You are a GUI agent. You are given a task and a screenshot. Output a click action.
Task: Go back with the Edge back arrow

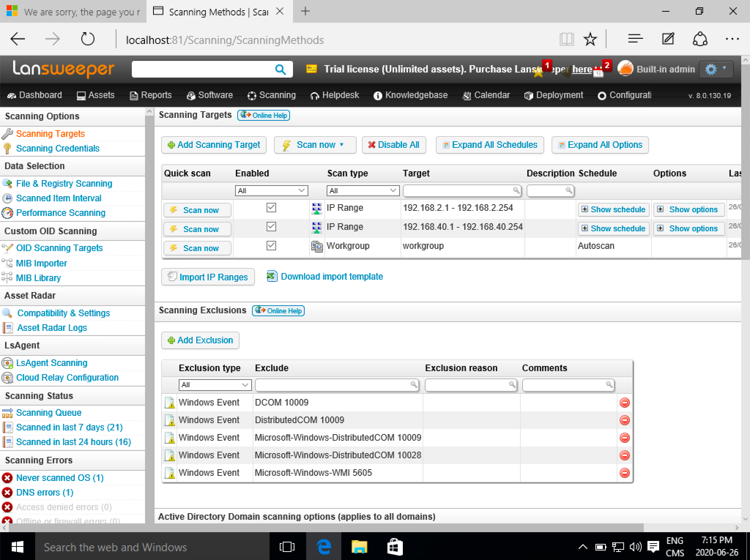tap(18, 39)
